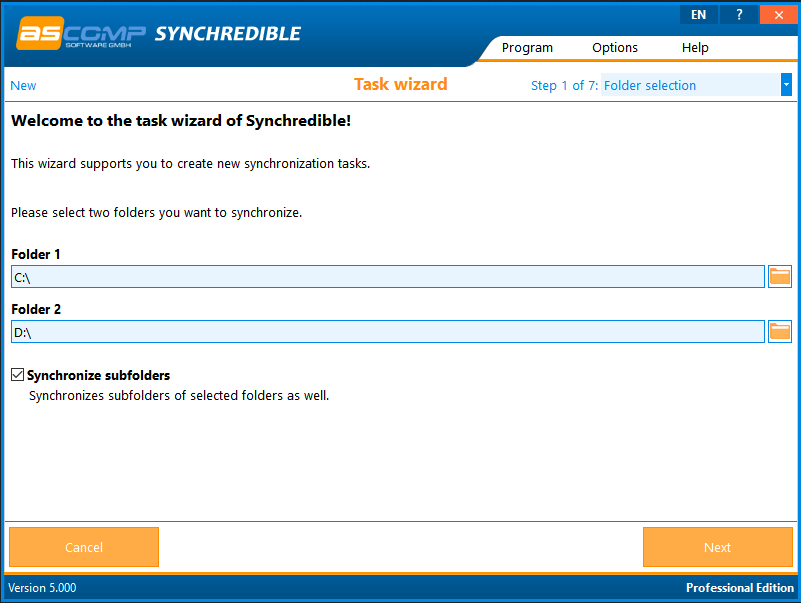
Task: Focus the Folder 2 path field
Action: [388, 332]
